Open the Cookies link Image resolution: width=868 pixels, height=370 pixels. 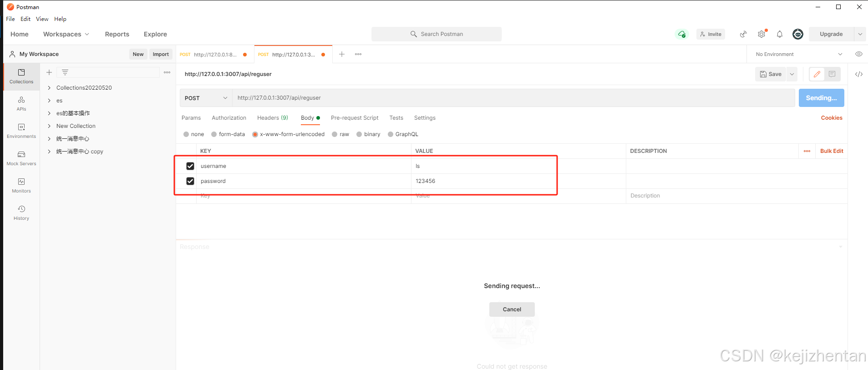click(x=832, y=118)
